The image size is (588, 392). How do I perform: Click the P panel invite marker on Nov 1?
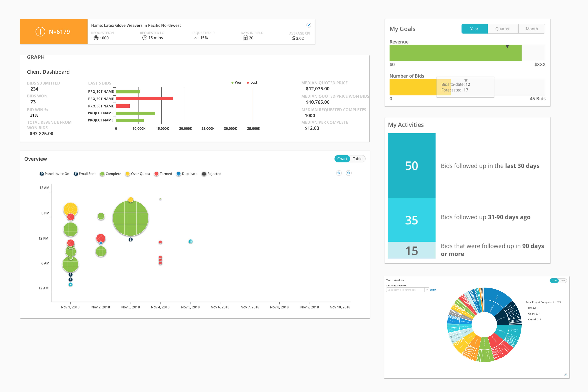pyautogui.click(x=70, y=279)
